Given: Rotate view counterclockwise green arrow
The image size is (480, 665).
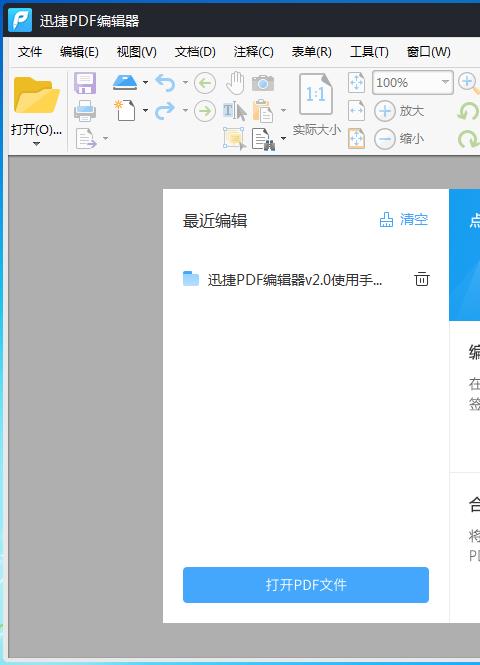Looking at the screenshot, I should [x=469, y=112].
